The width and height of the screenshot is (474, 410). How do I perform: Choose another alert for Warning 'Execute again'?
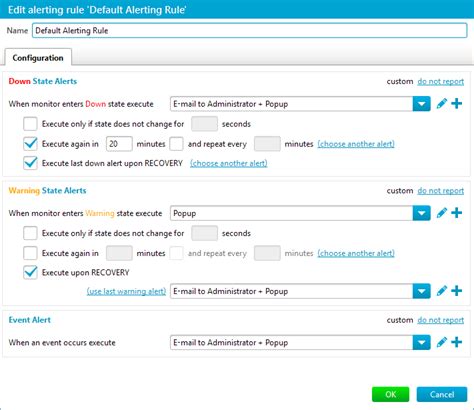pos(356,253)
